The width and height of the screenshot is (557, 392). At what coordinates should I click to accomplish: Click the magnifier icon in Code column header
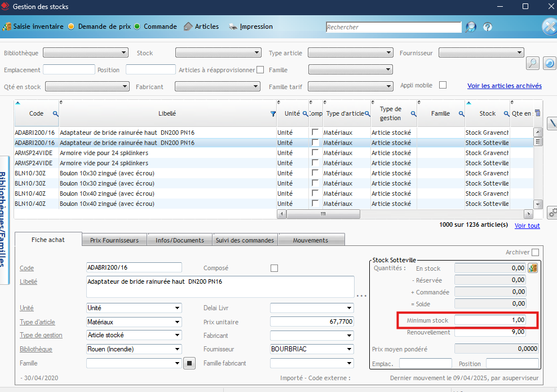[55, 114]
